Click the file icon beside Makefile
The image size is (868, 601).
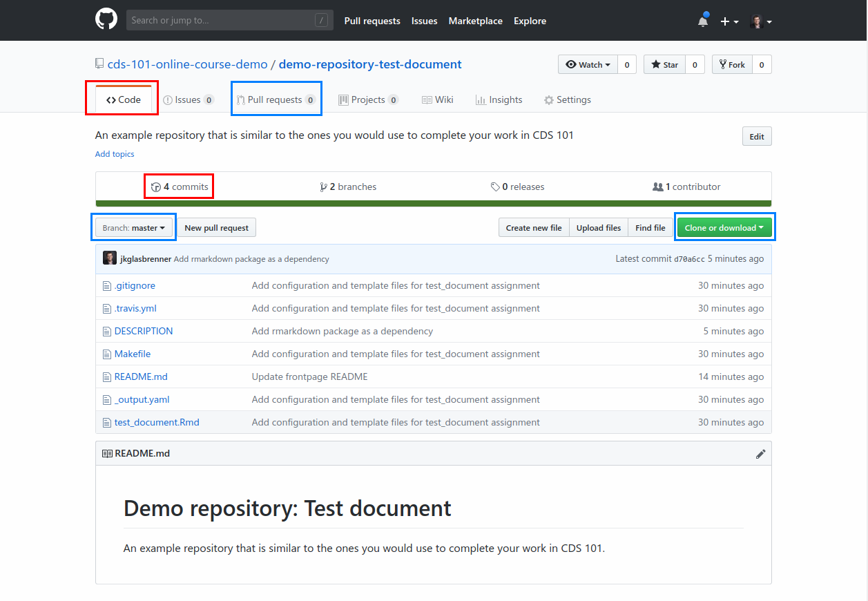(107, 354)
